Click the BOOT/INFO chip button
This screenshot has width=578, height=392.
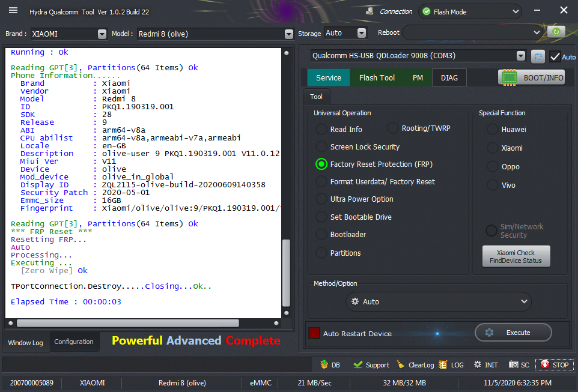532,77
